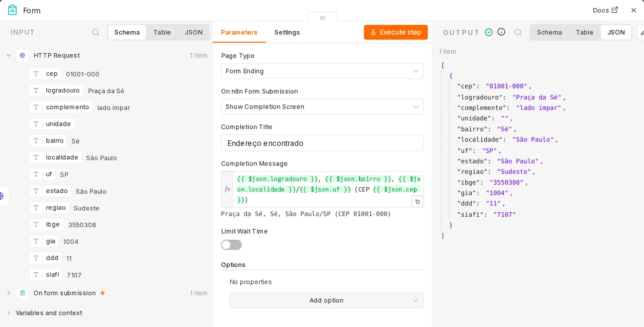
Task: Open the Page Type dropdown
Action: click(322, 71)
